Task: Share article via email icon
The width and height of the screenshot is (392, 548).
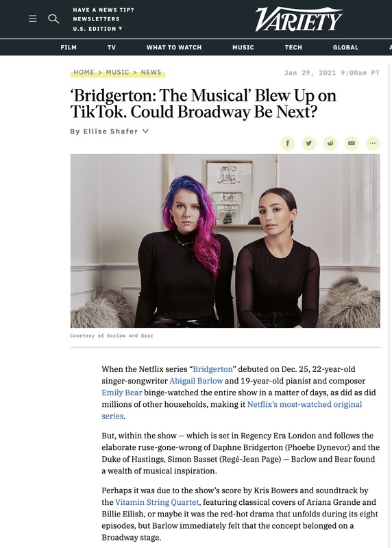Action: (x=352, y=143)
